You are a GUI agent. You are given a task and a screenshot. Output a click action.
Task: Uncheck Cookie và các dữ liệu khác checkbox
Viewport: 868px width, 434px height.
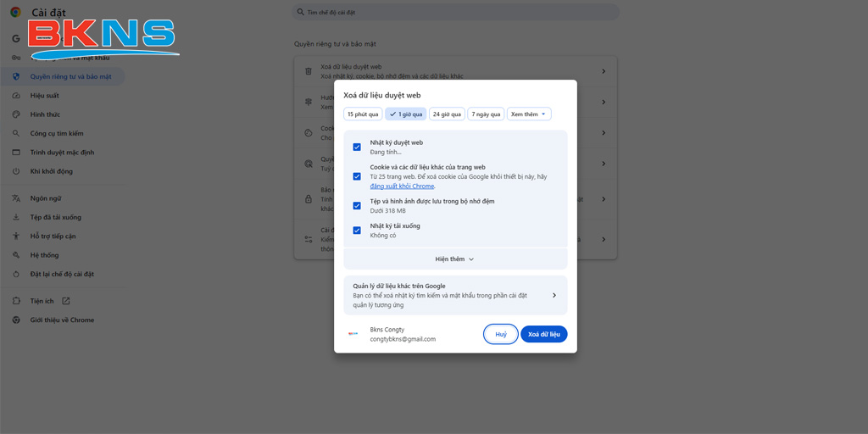pyautogui.click(x=357, y=176)
